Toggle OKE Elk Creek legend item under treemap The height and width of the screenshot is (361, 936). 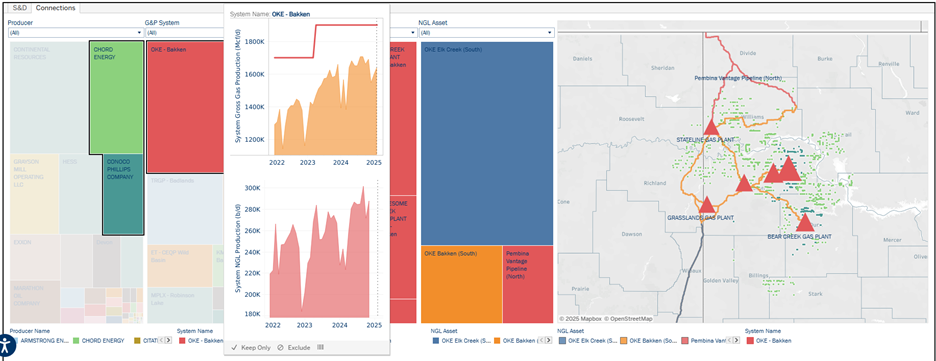click(x=462, y=341)
